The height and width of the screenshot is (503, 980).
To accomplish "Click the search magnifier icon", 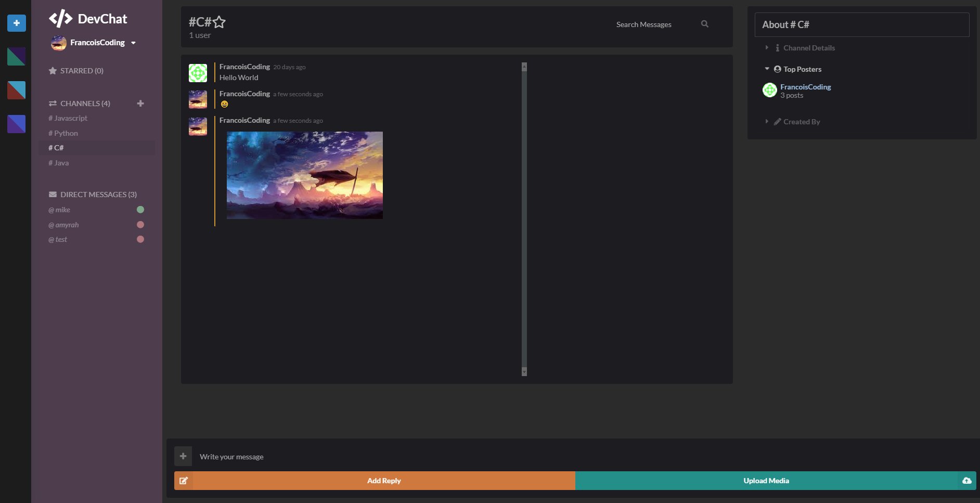I will coord(705,24).
